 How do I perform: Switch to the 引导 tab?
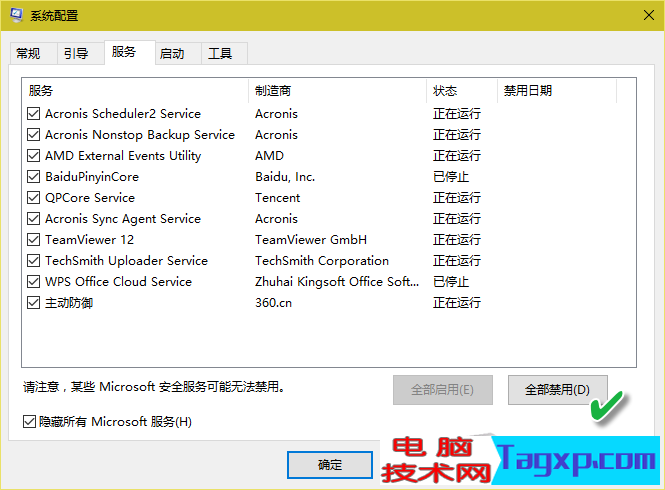pyautogui.click(x=80, y=53)
